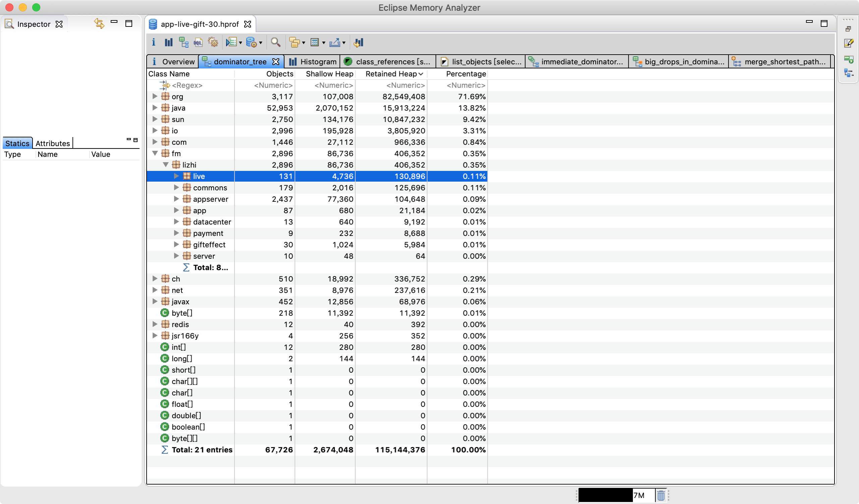Switch to the Attributes tab
This screenshot has width=859, height=504.
click(x=53, y=143)
